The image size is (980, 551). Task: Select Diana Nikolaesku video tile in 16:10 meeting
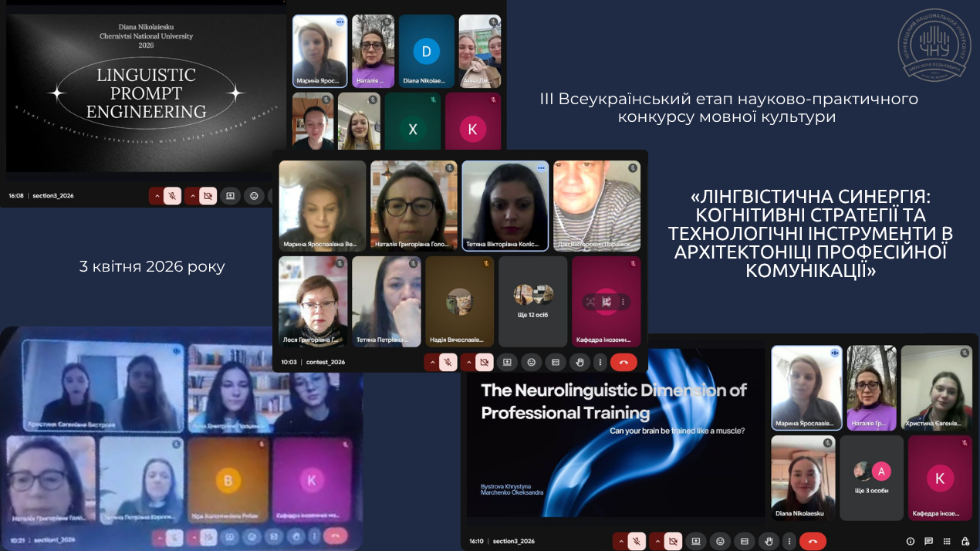[x=803, y=477]
